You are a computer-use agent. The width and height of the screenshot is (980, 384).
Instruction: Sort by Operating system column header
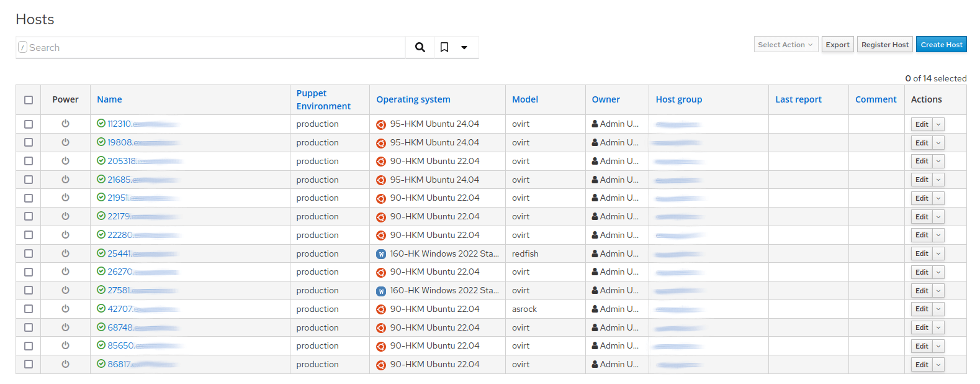coord(413,99)
